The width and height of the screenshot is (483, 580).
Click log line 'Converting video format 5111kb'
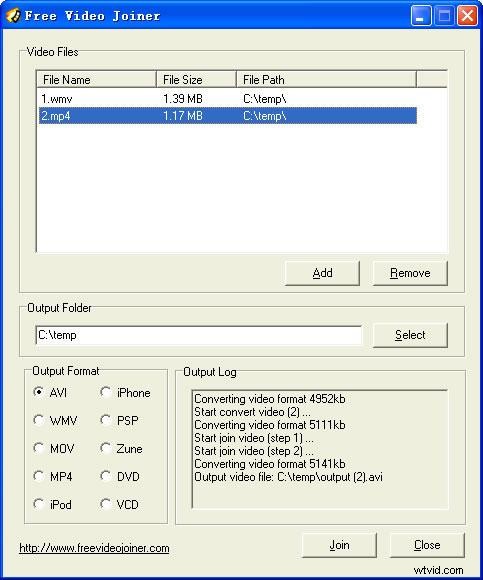click(270, 425)
